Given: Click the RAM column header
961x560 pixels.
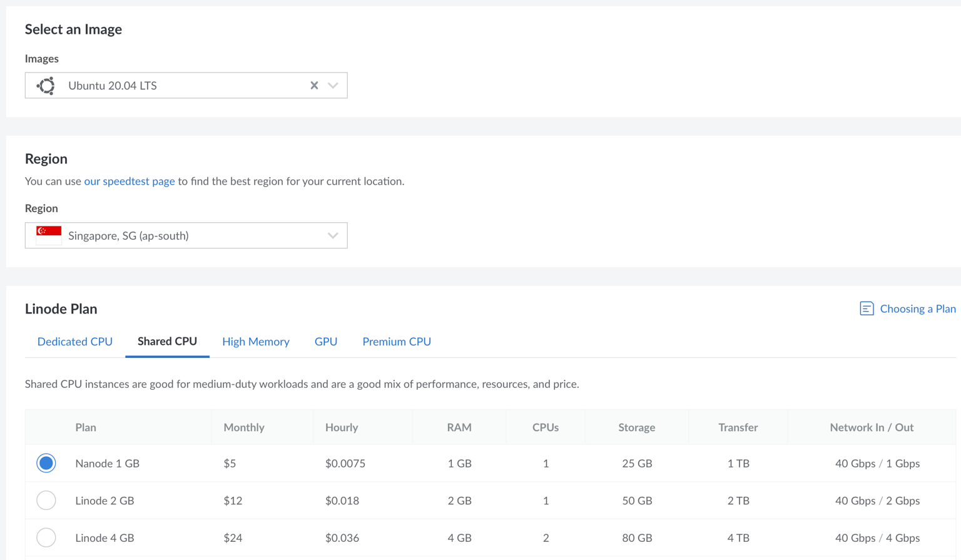Looking at the screenshot, I should pos(459,427).
